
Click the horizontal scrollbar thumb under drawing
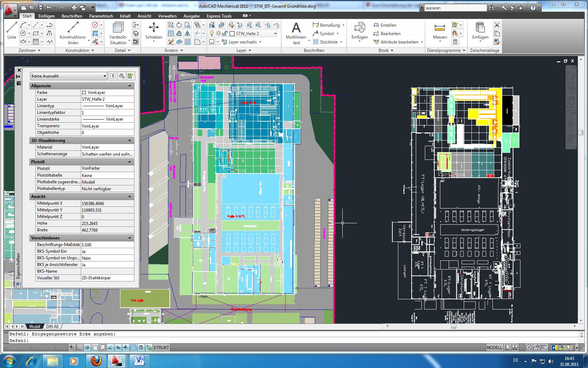pos(454,326)
